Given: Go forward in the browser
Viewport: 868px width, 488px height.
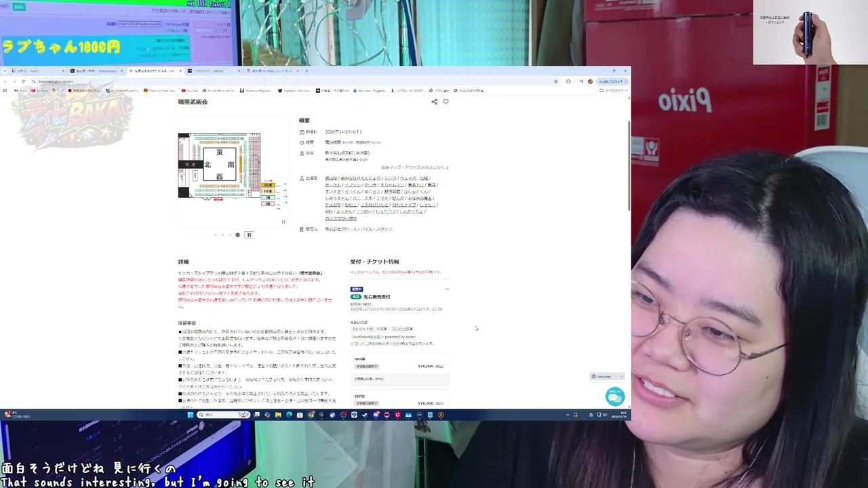Looking at the screenshot, I should coord(14,81).
